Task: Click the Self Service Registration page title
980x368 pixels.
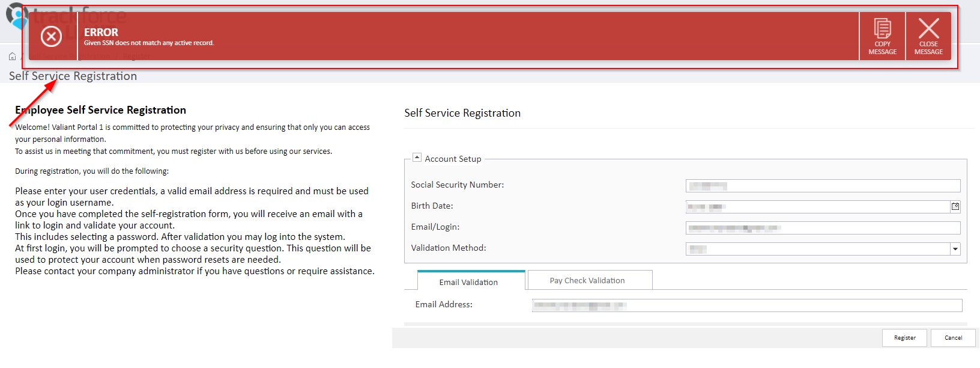Action: (73, 76)
